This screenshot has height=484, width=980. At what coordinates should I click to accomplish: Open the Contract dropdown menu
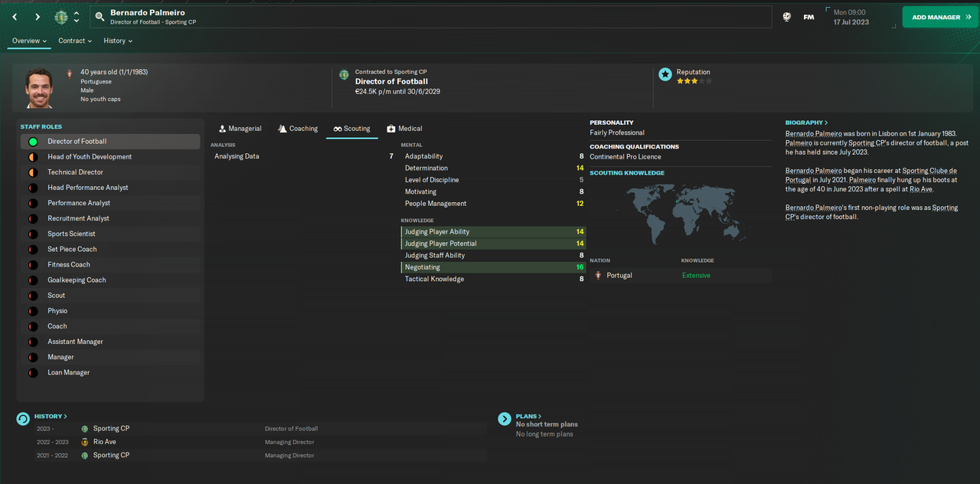tap(75, 41)
